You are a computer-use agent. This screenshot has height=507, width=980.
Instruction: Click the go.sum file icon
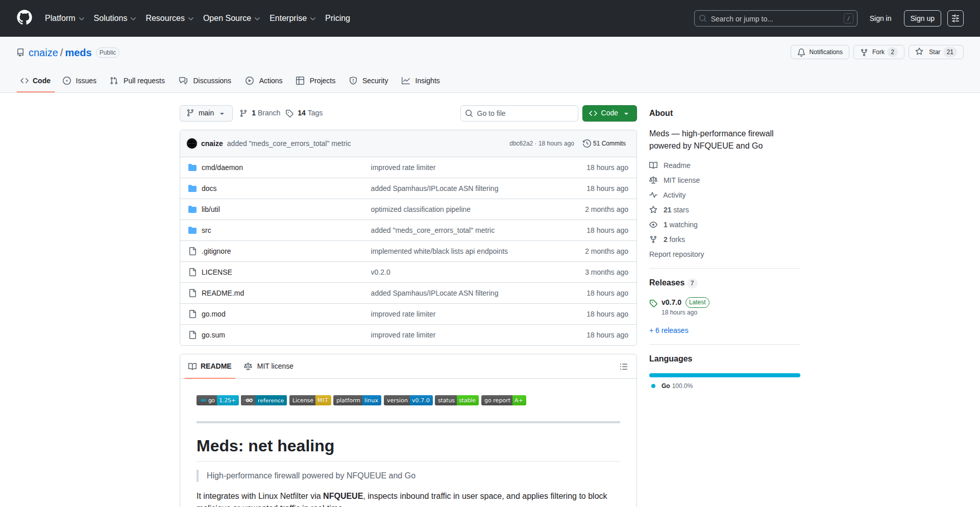click(x=192, y=335)
